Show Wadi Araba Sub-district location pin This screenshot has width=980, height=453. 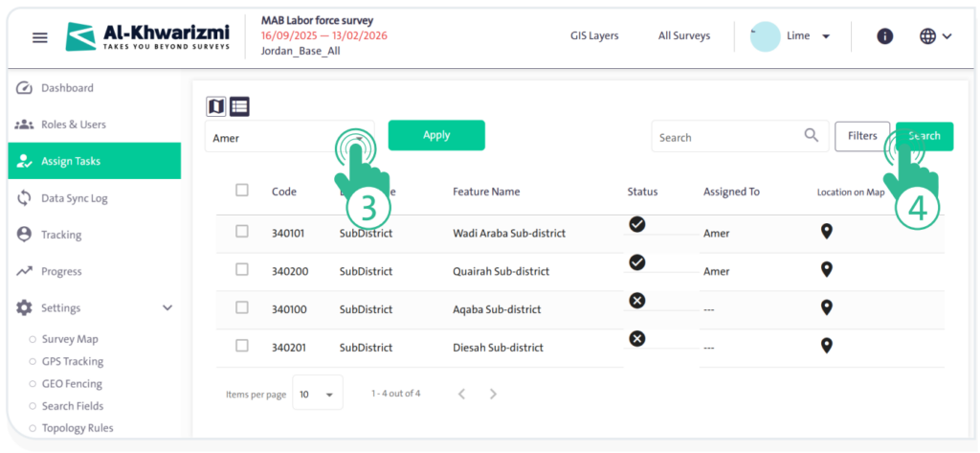(x=827, y=231)
